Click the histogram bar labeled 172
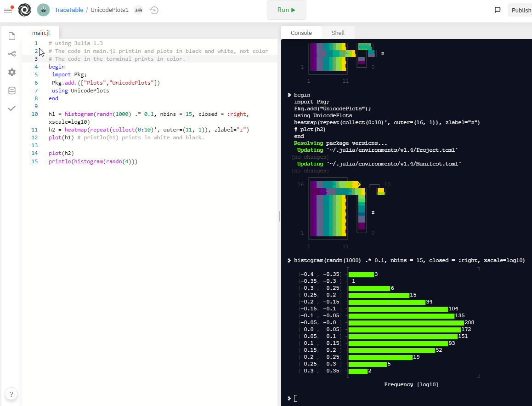The image size is (532, 406). point(404,330)
